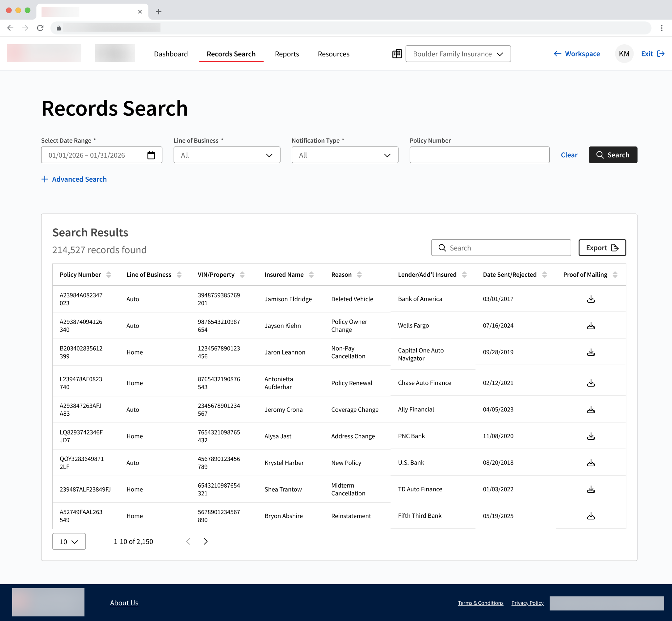
Task: Download proof of mailing for Bryon Abshire
Action: [x=591, y=516]
